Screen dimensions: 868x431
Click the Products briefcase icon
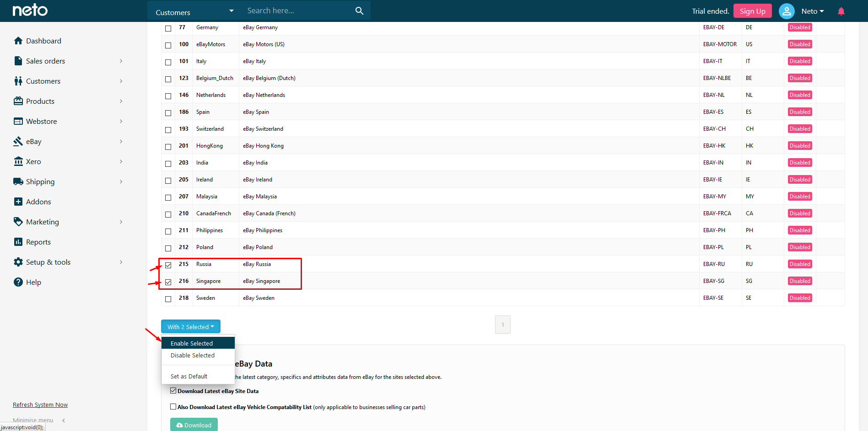coord(18,101)
